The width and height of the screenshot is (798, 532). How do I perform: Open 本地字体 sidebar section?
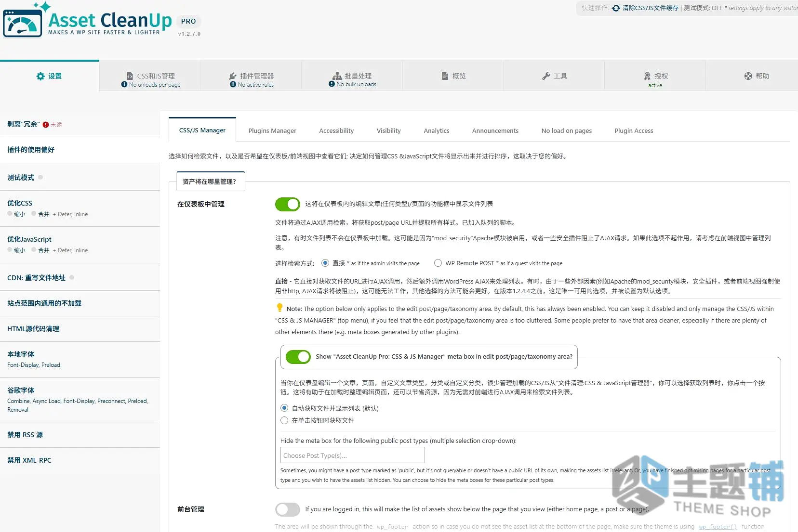click(x=80, y=359)
